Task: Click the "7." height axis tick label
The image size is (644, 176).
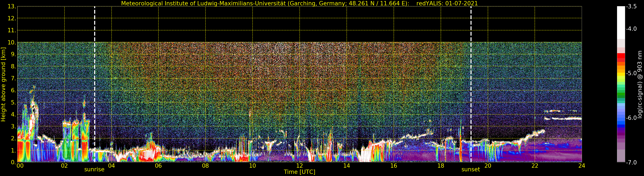Action: [13, 79]
